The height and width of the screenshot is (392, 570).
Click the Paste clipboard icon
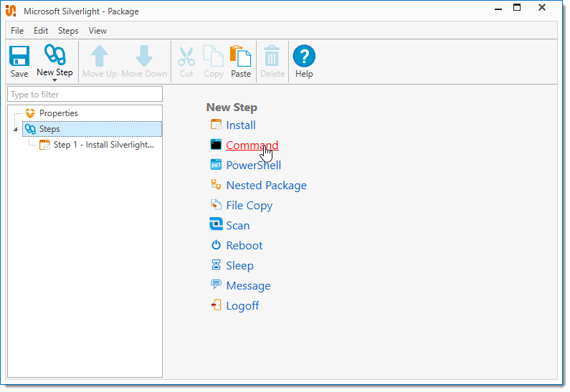(x=240, y=57)
